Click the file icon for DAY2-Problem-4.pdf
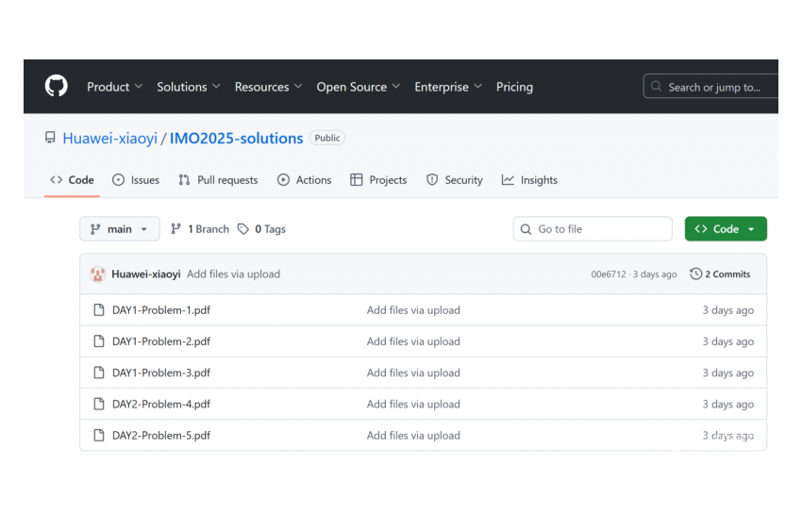The height and width of the screenshot is (532, 802). pos(99,404)
